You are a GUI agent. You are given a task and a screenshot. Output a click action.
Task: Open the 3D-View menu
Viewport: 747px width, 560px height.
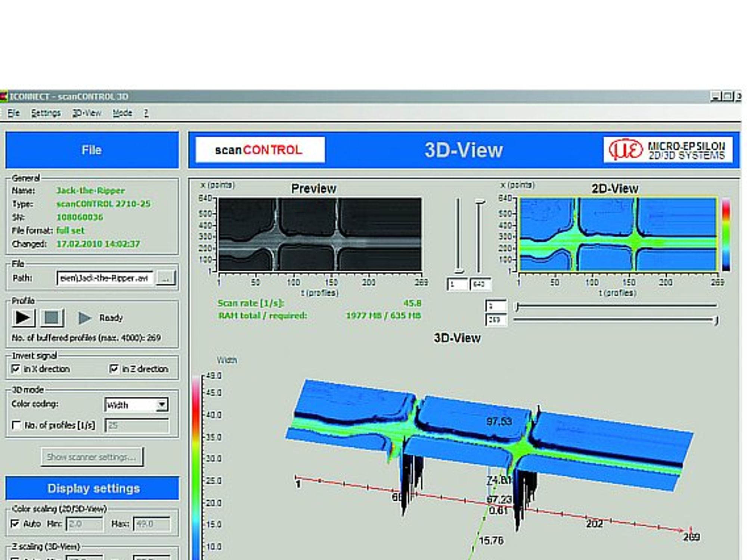pos(87,113)
